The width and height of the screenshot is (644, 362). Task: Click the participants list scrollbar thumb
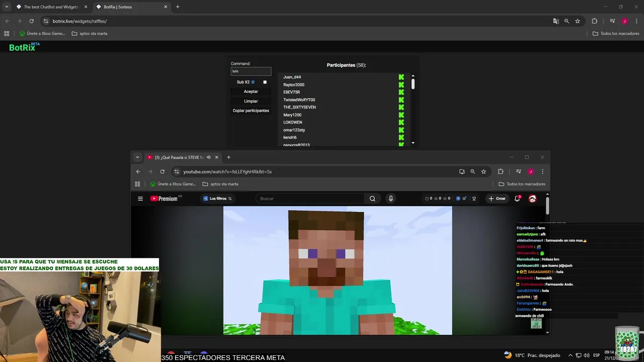[x=413, y=83]
